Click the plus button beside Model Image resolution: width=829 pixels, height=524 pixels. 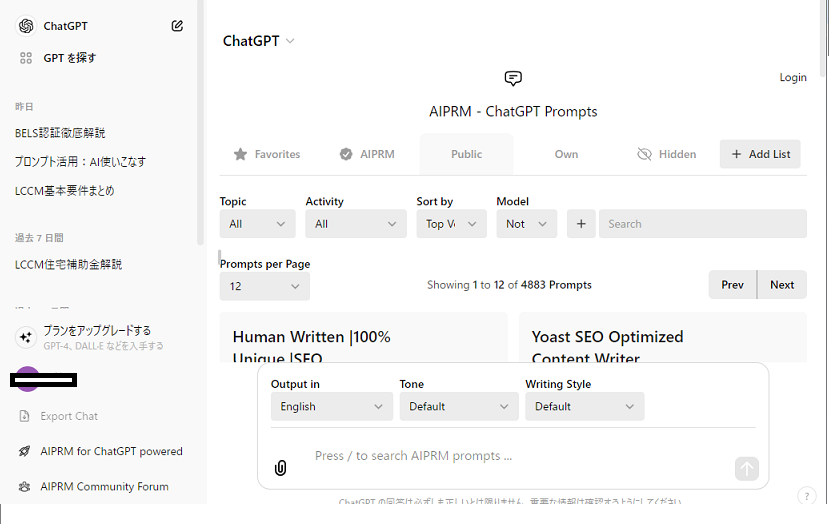[x=581, y=224]
